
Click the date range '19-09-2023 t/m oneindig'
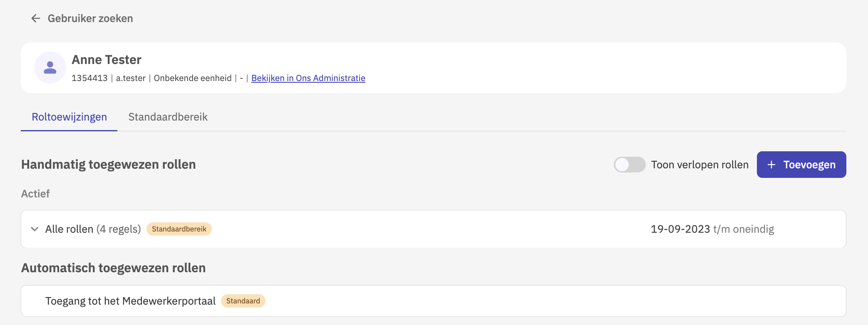pyautogui.click(x=712, y=229)
